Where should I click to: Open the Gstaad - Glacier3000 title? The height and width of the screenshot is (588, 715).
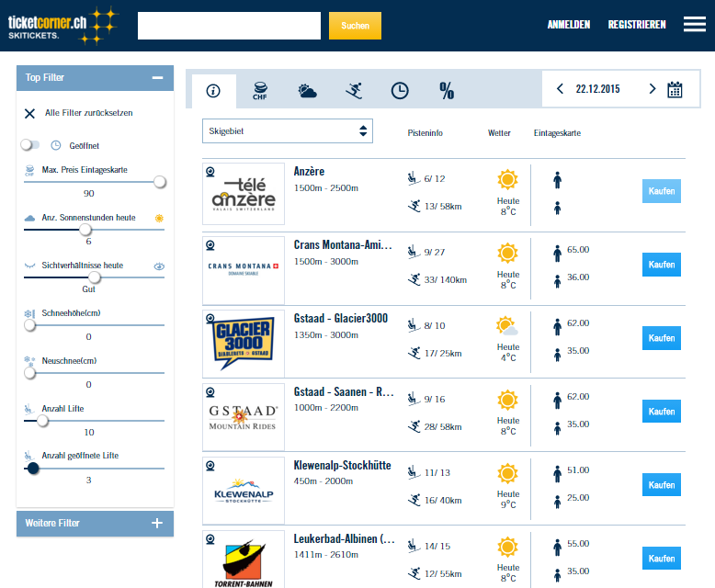tap(341, 318)
